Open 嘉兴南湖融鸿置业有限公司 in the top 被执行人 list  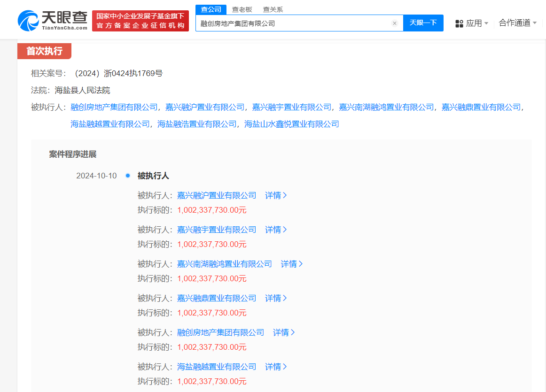tap(387, 107)
